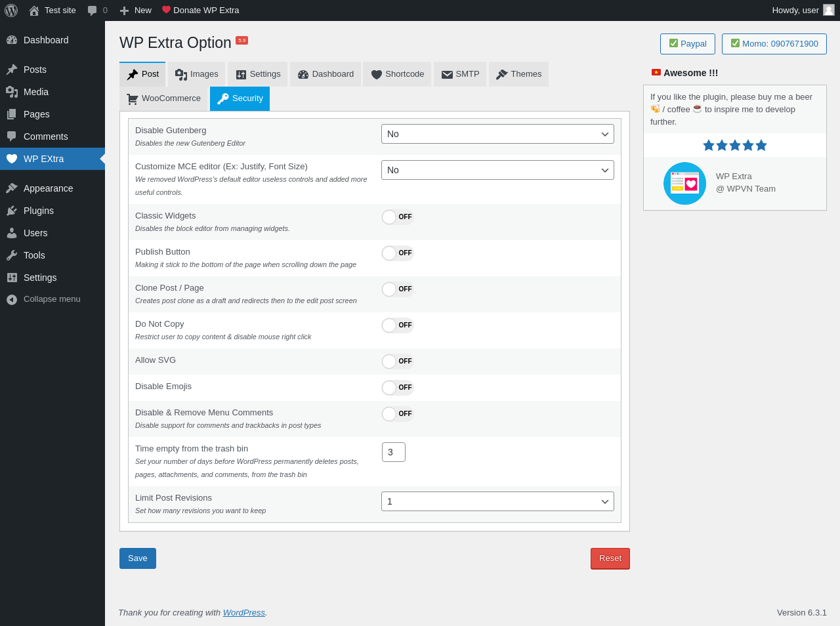Click the Reset button

(610, 558)
